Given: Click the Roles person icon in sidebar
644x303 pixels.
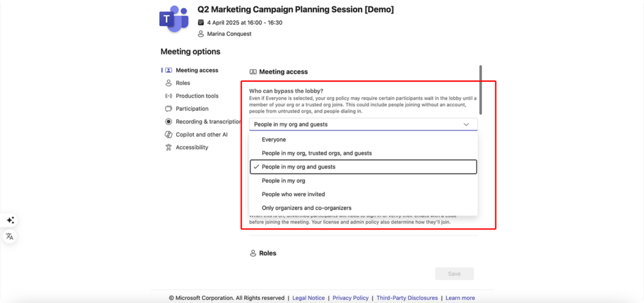Looking at the screenshot, I should (x=169, y=83).
